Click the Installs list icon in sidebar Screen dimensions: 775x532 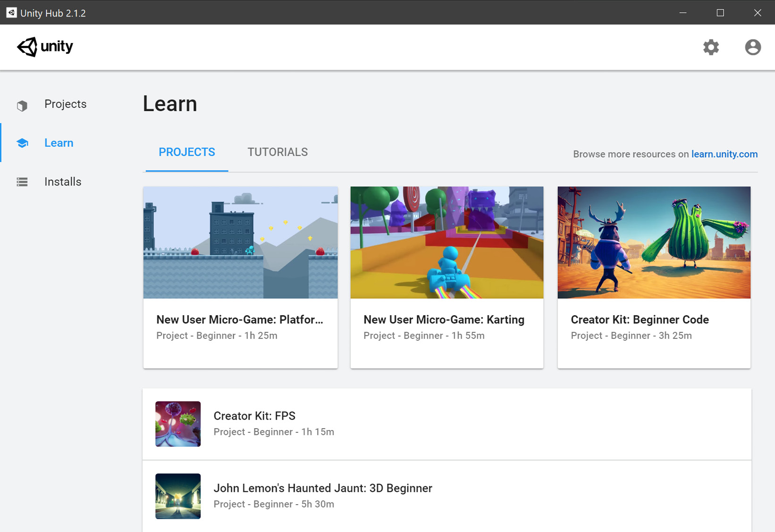point(22,182)
